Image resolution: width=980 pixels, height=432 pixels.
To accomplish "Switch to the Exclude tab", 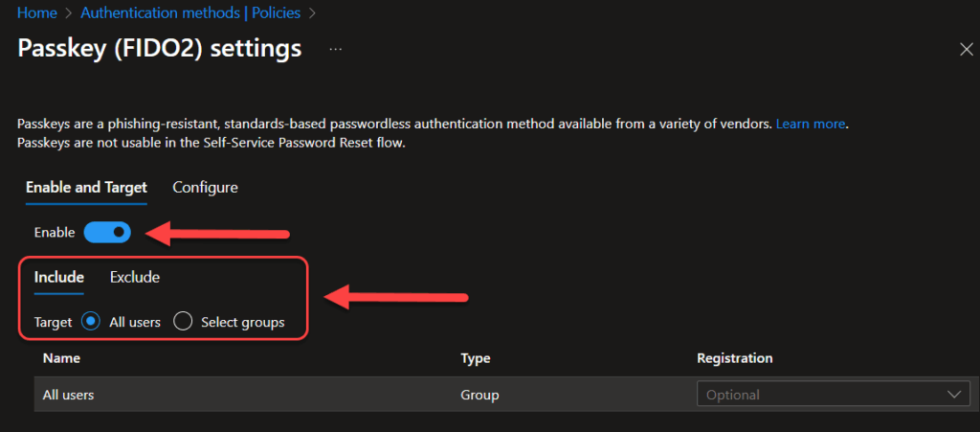I will click(134, 277).
